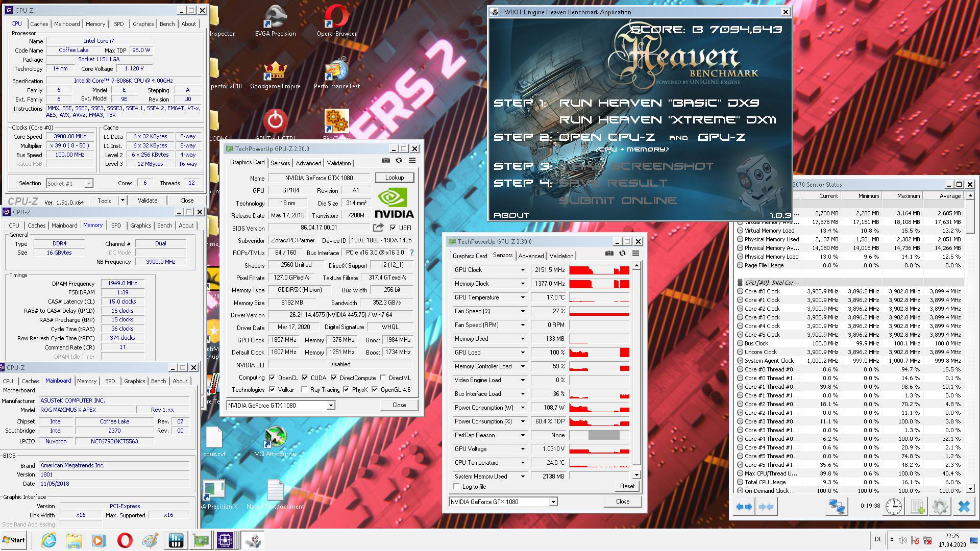Toggle the OpenCL checkbox
The width and height of the screenshot is (980, 551).
coord(272,378)
